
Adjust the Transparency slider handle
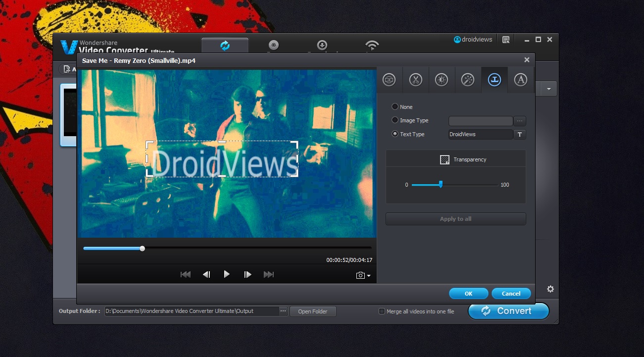(441, 185)
